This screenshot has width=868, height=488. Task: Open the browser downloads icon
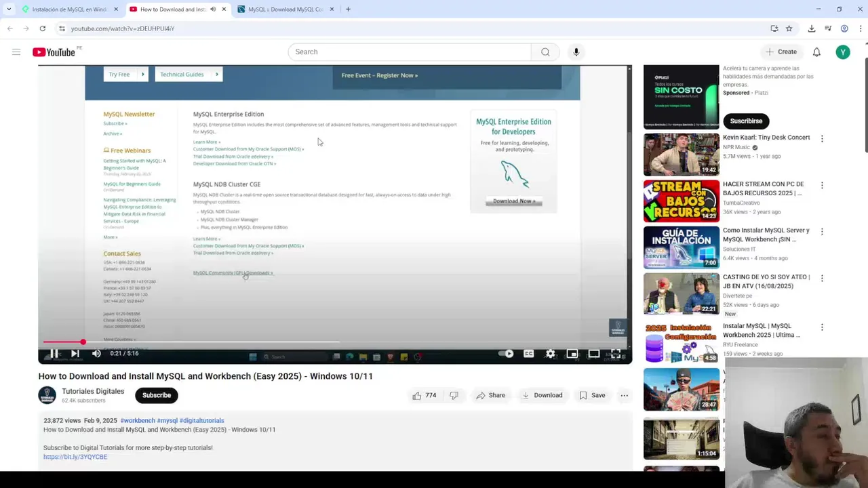coord(812,28)
